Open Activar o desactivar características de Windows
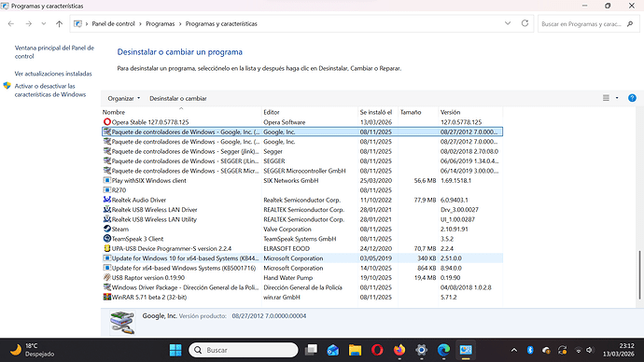 [50, 90]
